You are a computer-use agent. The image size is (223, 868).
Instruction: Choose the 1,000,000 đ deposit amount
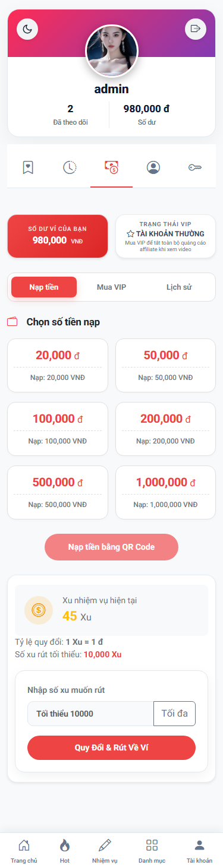click(x=165, y=492)
